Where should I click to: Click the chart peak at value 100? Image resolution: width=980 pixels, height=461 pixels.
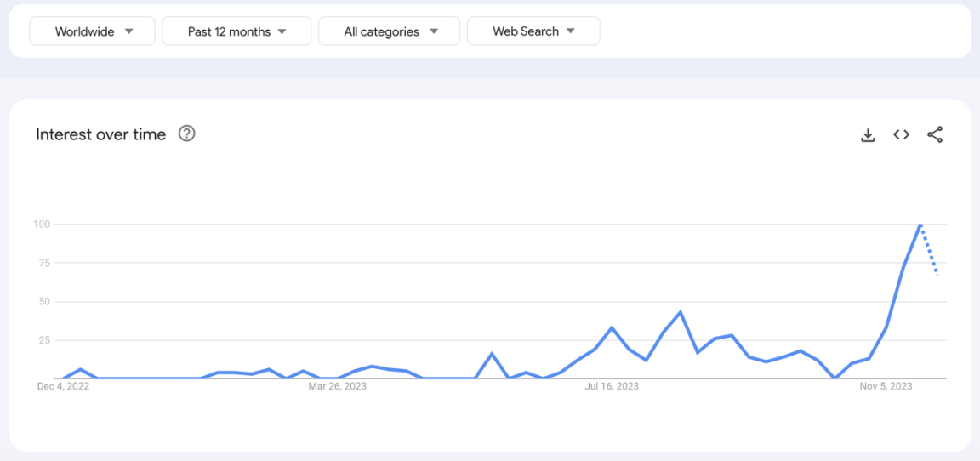click(x=920, y=225)
